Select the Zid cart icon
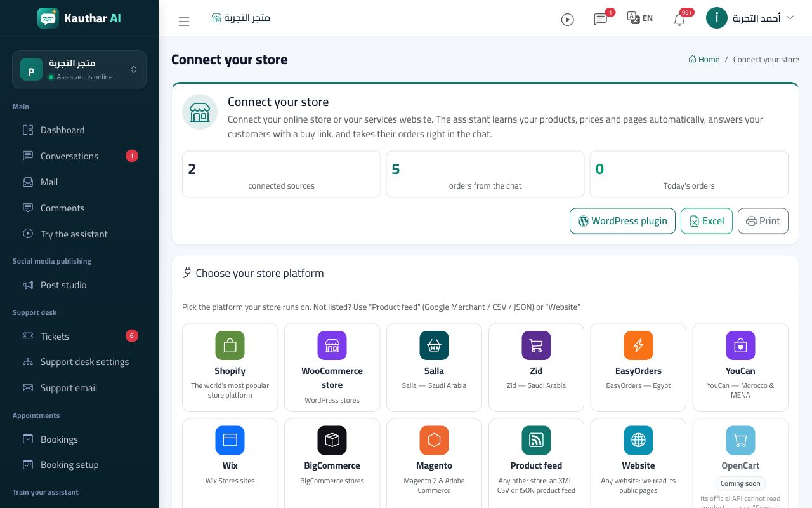812x508 pixels. pyautogui.click(x=537, y=345)
